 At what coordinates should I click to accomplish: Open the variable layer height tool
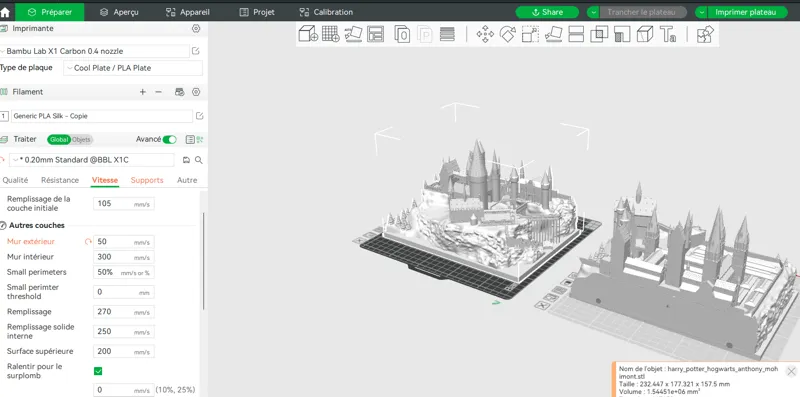pos(447,34)
